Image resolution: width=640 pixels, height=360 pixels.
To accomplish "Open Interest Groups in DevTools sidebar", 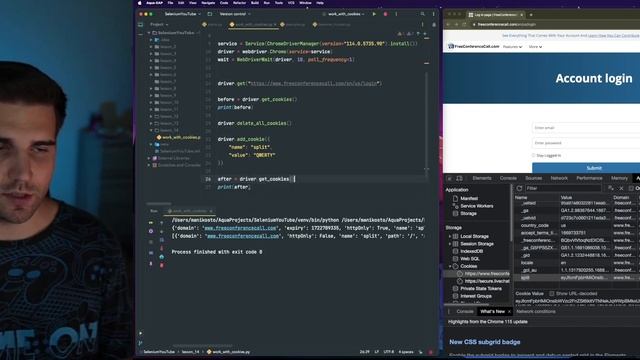I will 476,296.
